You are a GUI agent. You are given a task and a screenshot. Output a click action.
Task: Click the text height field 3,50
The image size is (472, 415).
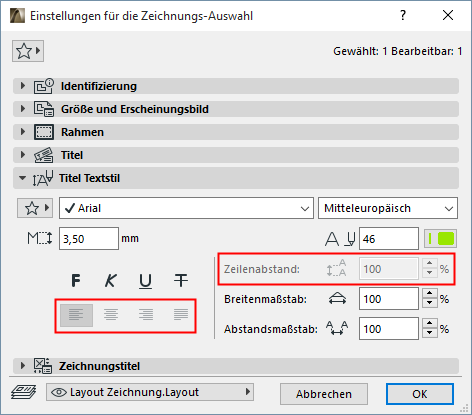point(89,239)
